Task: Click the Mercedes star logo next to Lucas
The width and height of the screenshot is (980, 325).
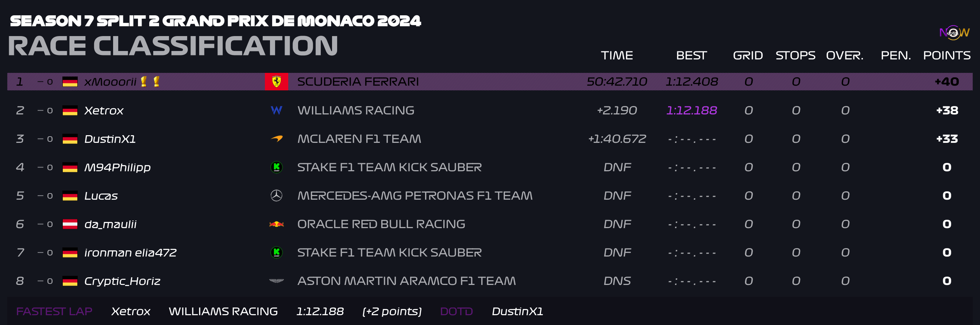Action: pos(276,195)
